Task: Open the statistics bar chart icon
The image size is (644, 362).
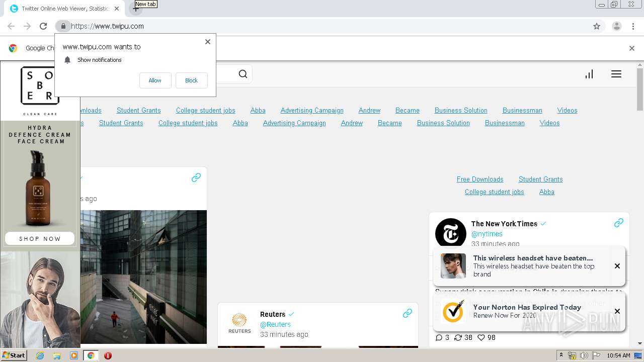Action: 589,74
